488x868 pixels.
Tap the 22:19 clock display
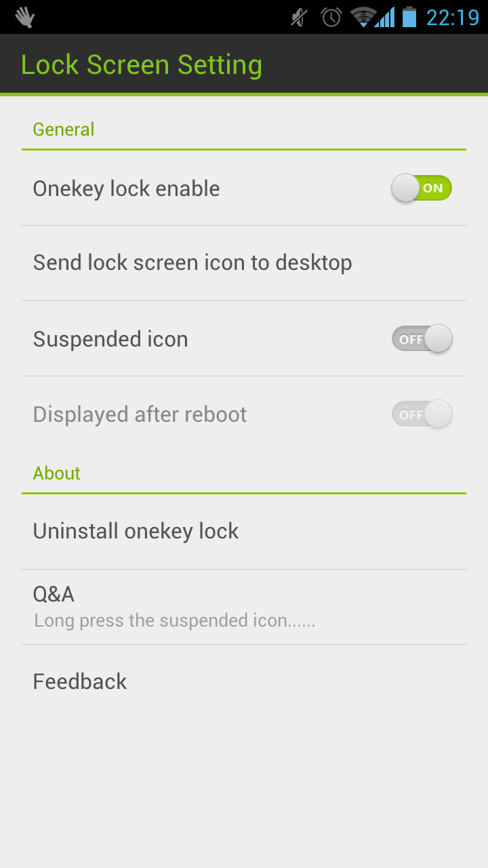pyautogui.click(x=452, y=18)
